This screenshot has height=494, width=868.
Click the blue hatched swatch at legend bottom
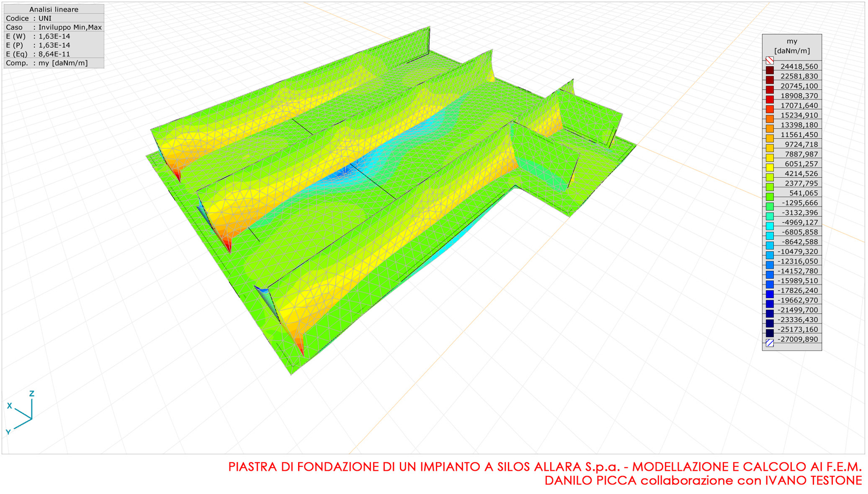pyautogui.click(x=770, y=343)
